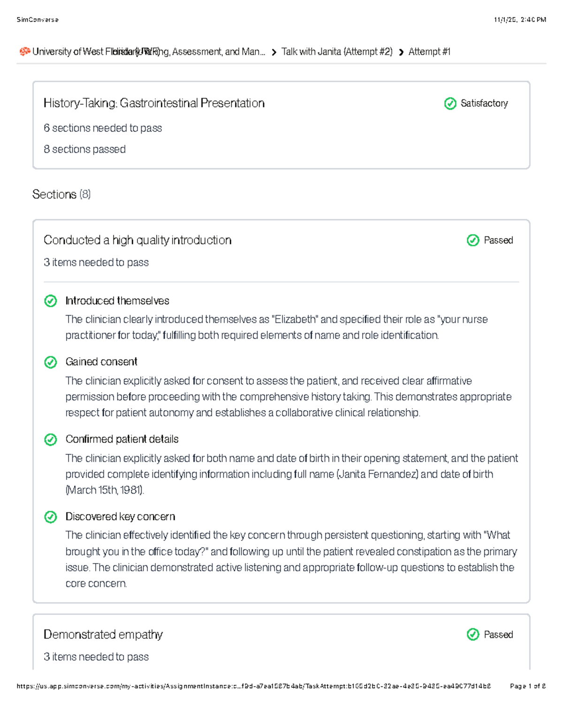The width and height of the screenshot is (563, 728).
Task: Click the Passed check icon for introduction section
Action: (473, 240)
